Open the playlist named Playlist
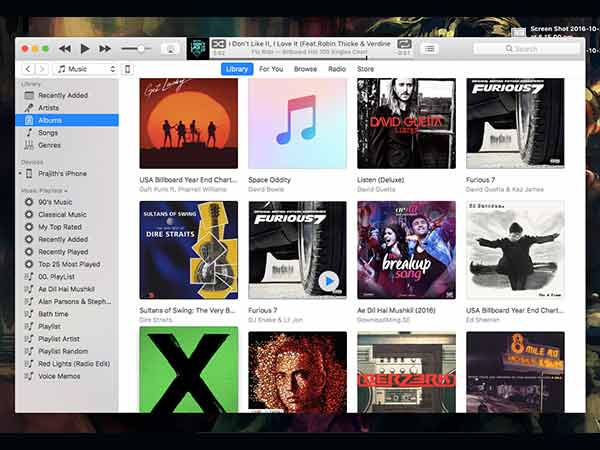Screen dimensions: 600x450 pos(67,326)
